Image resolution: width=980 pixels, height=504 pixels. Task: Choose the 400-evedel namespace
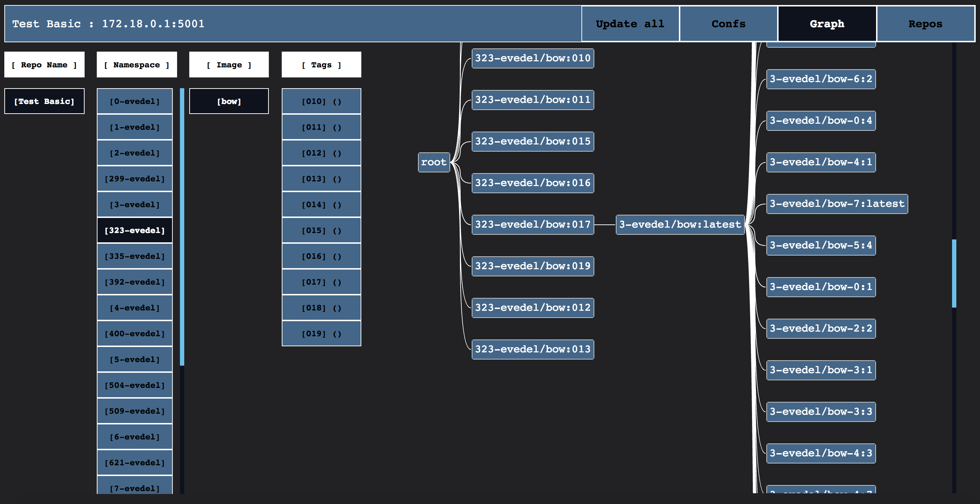[135, 334]
